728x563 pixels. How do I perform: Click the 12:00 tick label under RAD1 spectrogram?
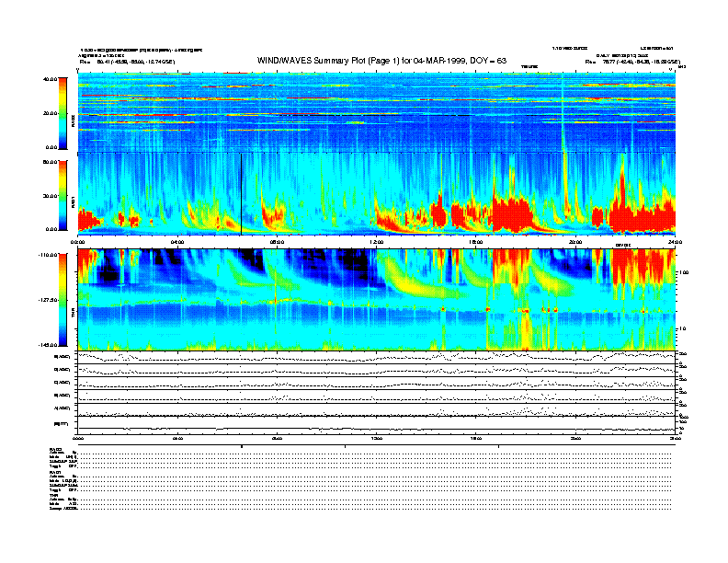pyautogui.click(x=377, y=242)
